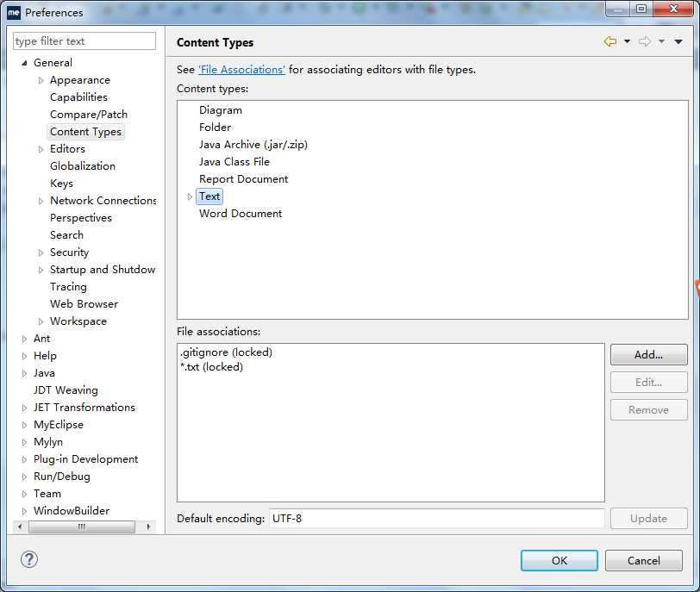Image resolution: width=700 pixels, height=592 pixels.
Task: Select Capabilities in the tree
Action: pos(78,97)
